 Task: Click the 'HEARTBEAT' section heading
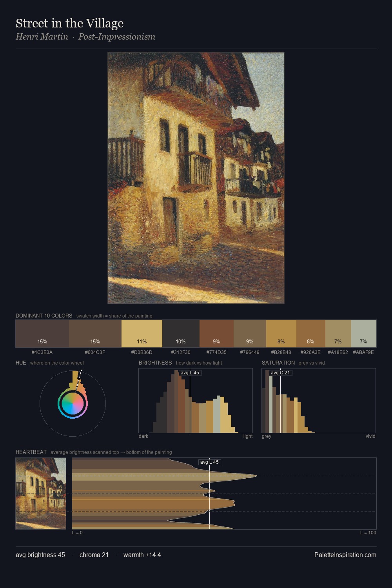coord(31,452)
